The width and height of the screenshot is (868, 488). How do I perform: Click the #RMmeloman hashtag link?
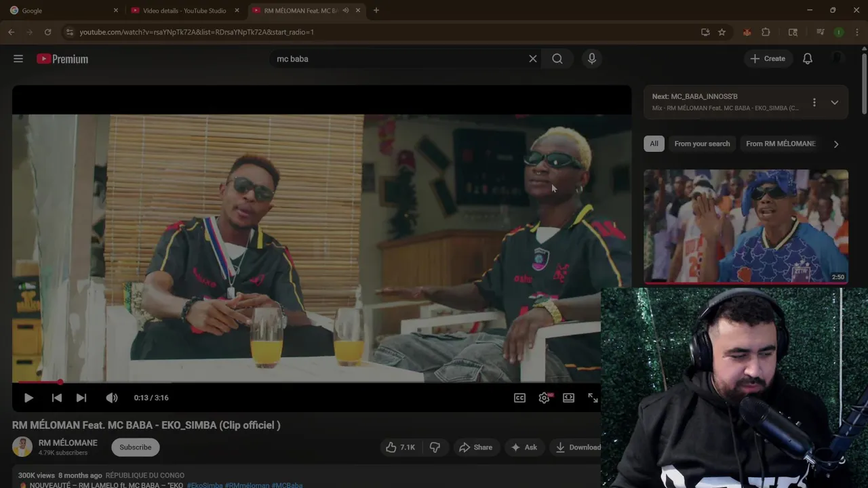[247, 485]
